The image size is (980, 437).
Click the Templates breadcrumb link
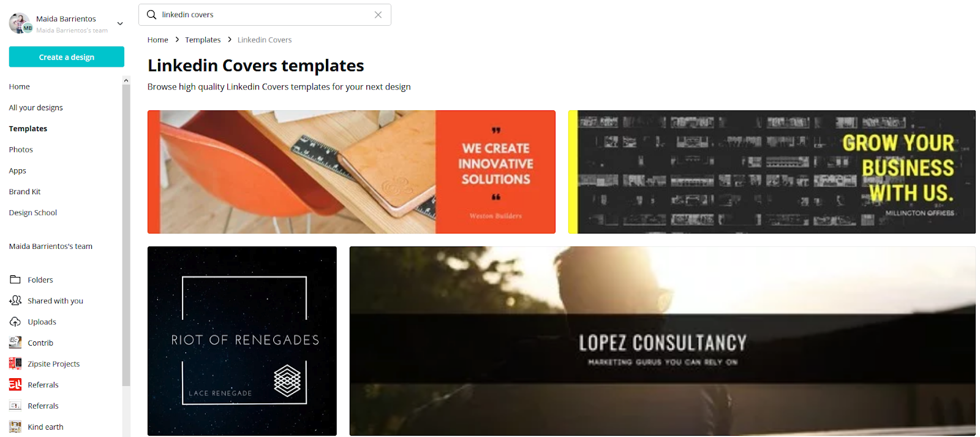tap(203, 40)
